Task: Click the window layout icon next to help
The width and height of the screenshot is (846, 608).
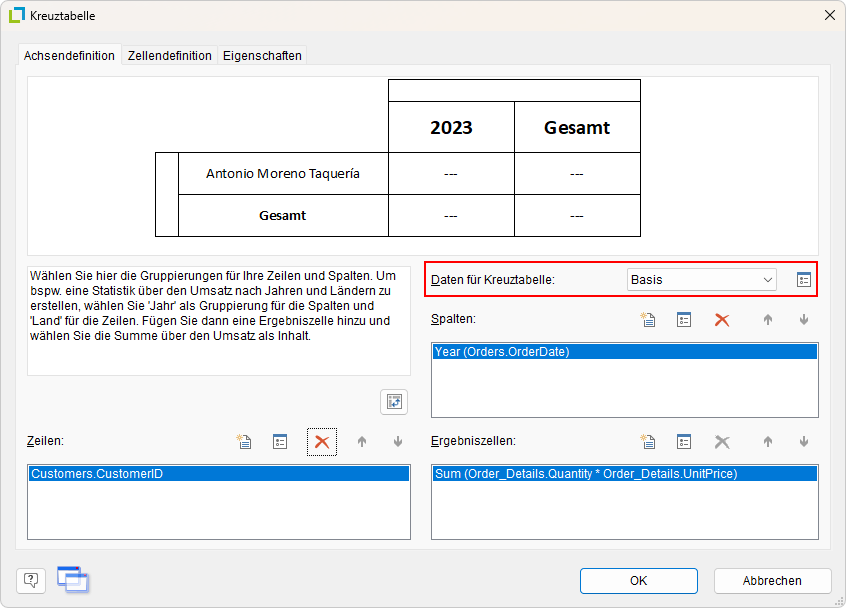Action: [72, 579]
